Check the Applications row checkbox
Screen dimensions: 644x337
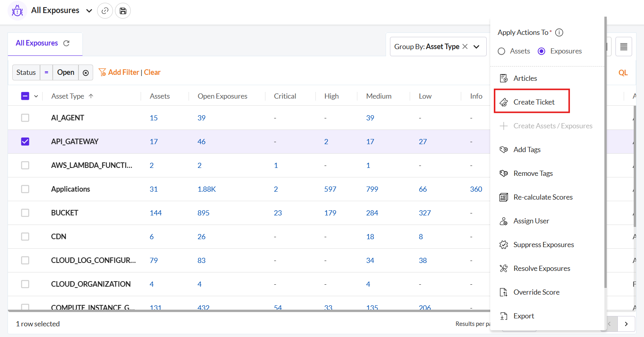click(x=25, y=189)
